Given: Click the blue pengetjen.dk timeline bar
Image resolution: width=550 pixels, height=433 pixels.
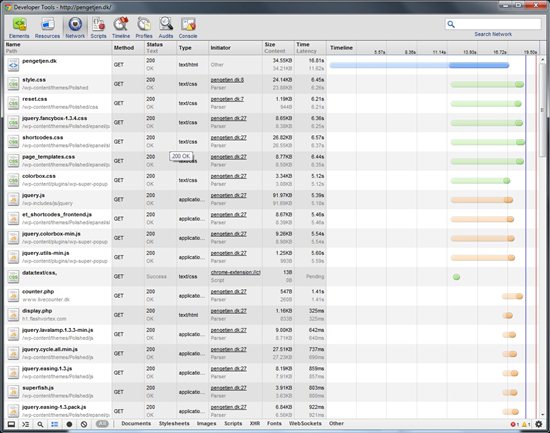Looking at the screenshot, I should tap(419, 65).
